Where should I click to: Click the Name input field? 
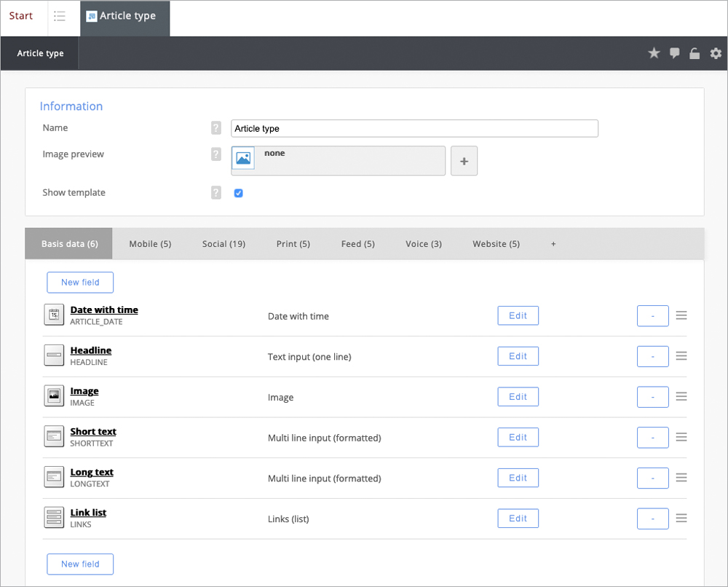[x=414, y=129]
